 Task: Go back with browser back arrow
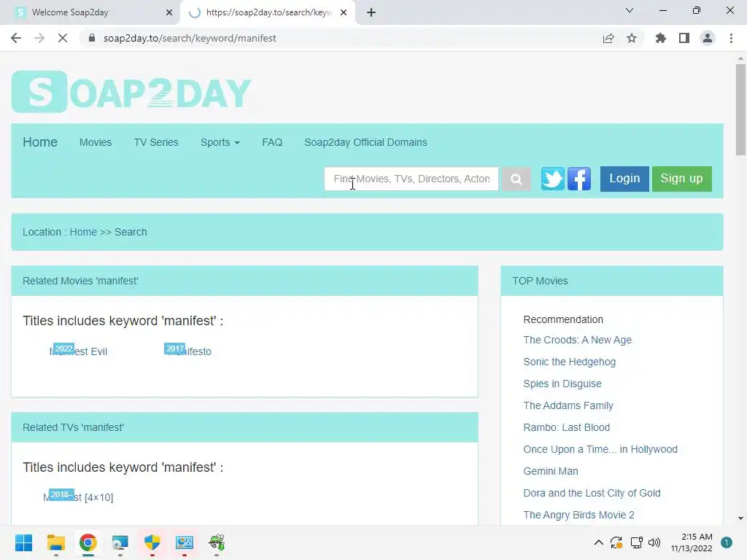coord(16,38)
